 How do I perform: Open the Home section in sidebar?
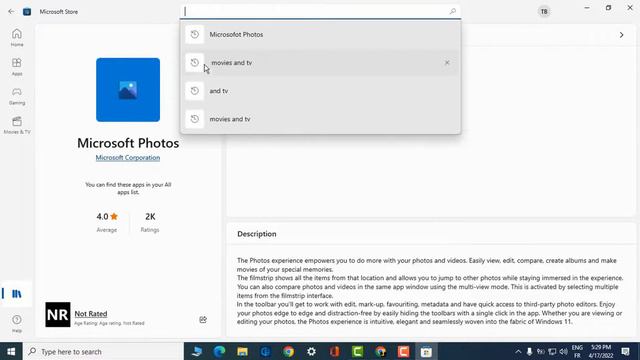click(17, 38)
